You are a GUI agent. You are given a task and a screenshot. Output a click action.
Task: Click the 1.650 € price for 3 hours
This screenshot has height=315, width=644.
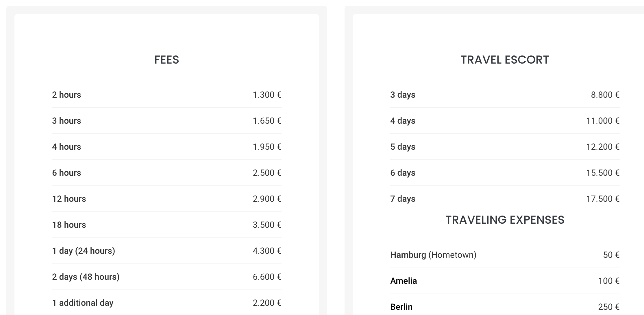267,121
